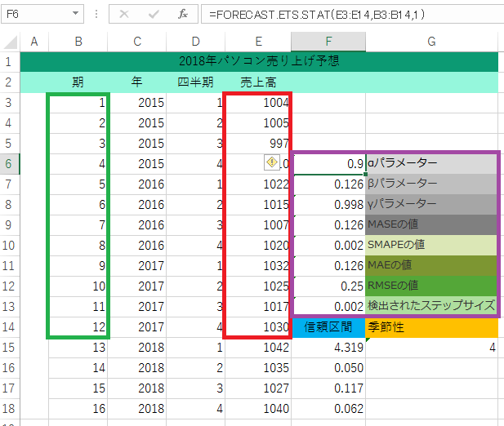Select column B header

click(x=78, y=42)
